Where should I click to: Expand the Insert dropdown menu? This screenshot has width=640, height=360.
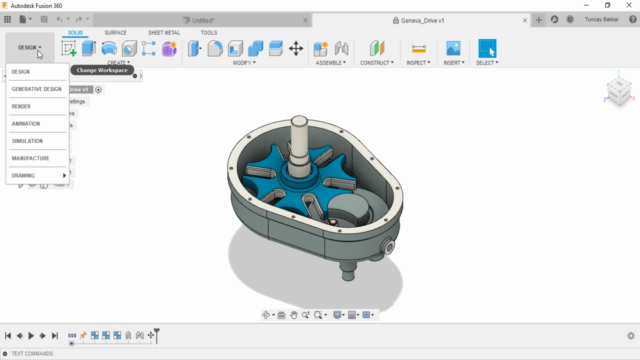[454, 62]
